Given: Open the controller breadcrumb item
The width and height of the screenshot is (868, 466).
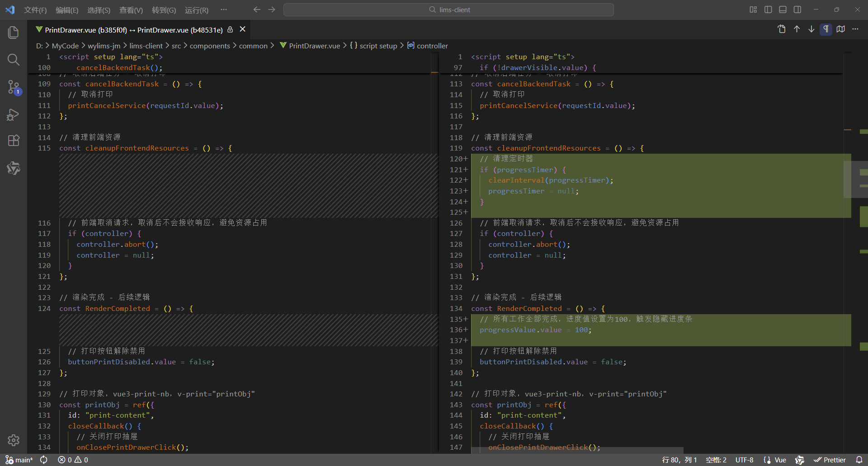Looking at the screenshot, I should click(432, 46).
